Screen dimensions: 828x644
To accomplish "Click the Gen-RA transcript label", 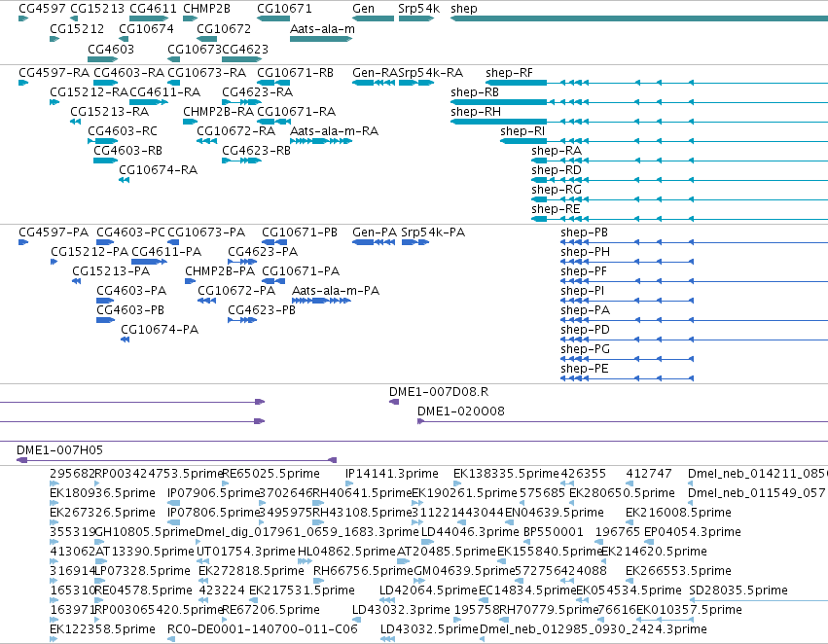I will (x=375, y=73).
